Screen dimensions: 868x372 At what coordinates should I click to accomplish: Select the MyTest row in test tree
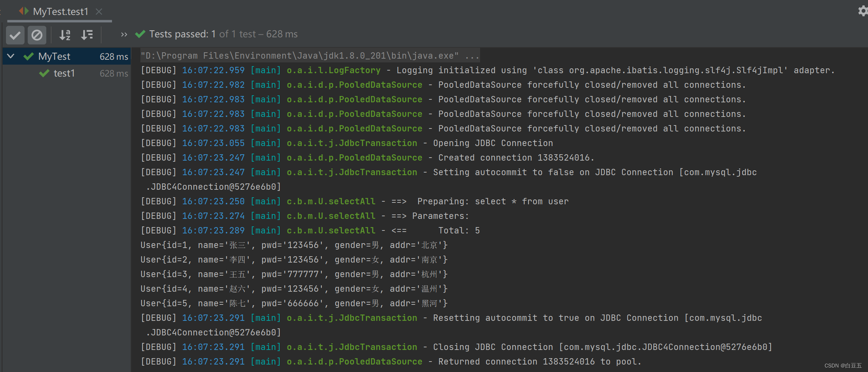66,56
